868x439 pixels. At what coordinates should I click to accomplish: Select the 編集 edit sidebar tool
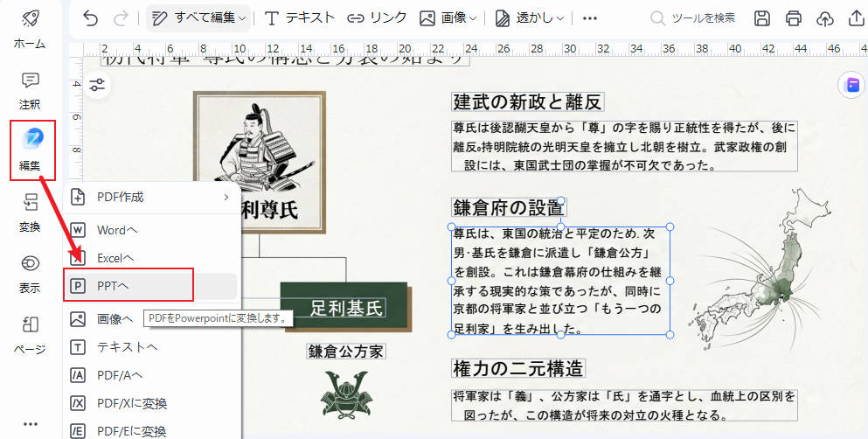(x=30, y=150)
